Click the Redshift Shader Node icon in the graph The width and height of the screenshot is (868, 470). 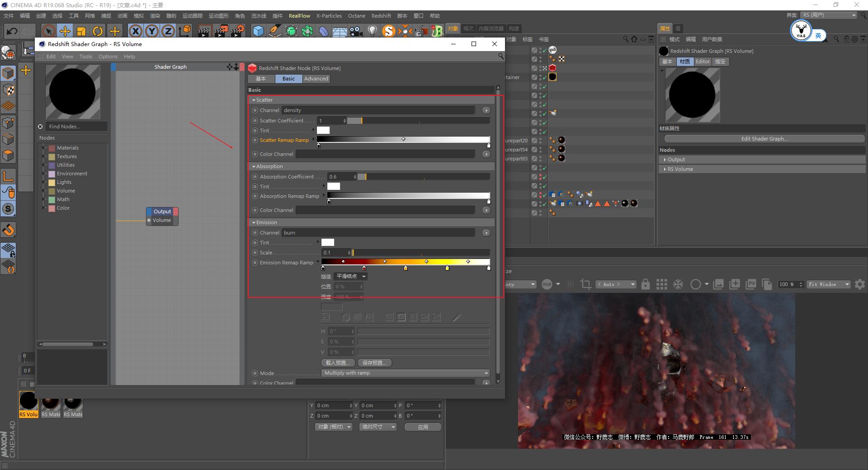click(x=252, y=68)
